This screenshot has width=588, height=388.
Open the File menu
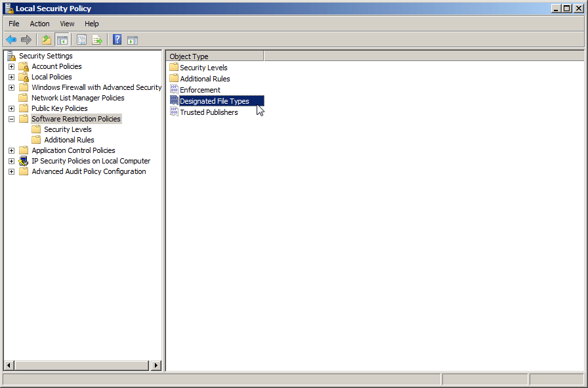[14, 24]
